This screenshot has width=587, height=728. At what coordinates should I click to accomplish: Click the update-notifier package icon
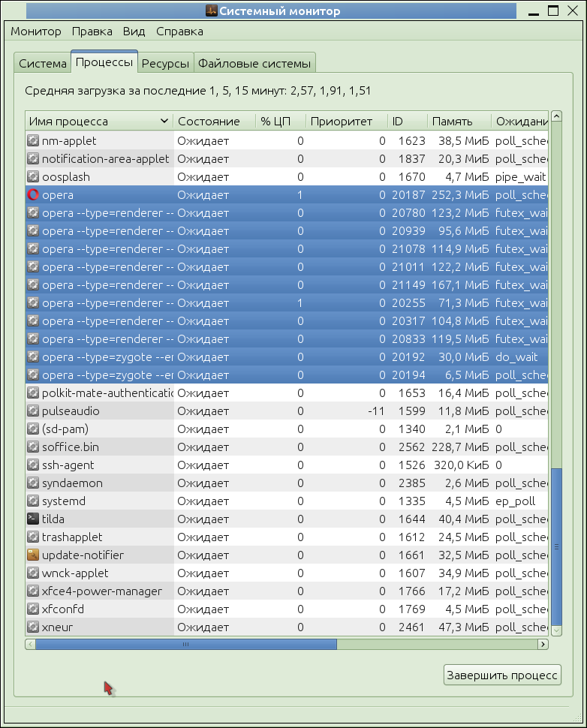[x=33, y=555]
